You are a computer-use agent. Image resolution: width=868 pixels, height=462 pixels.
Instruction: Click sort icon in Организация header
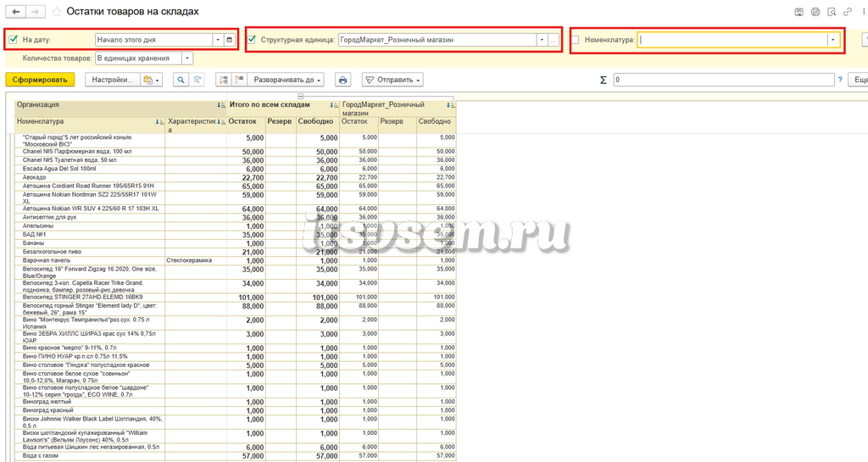pos(221,105)
